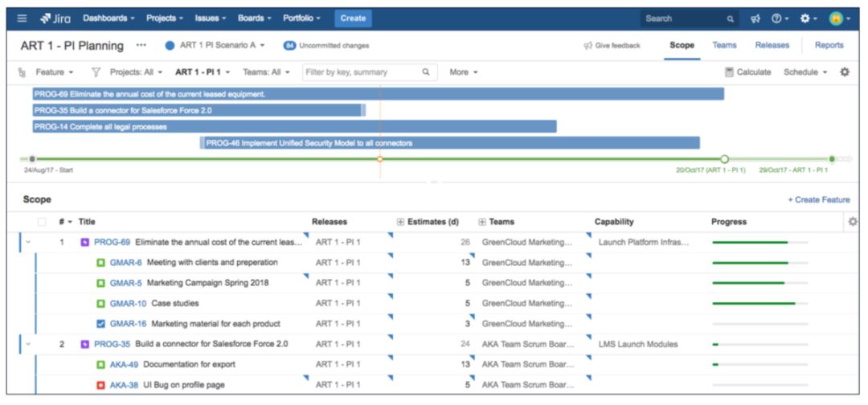Screen dimensions: 868x405
Task: Click the Give feedback link
Action: point(612,45)
